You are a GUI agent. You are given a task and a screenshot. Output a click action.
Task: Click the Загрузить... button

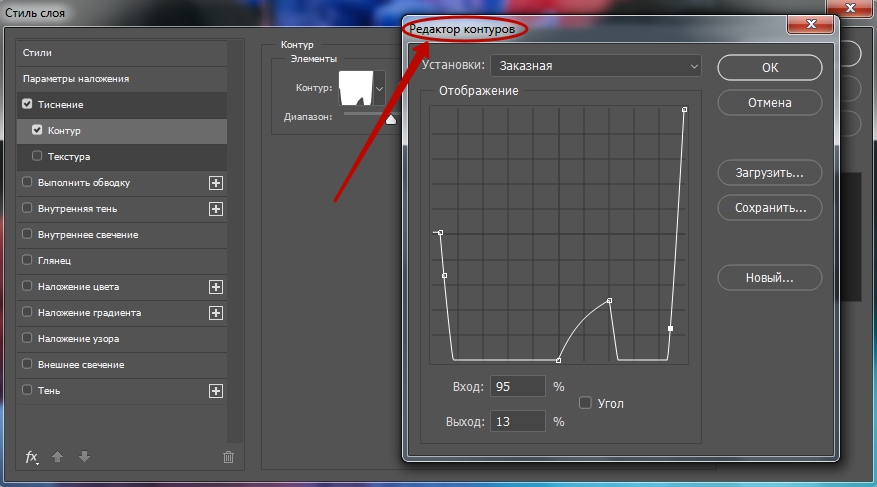(x=770, y=173)
